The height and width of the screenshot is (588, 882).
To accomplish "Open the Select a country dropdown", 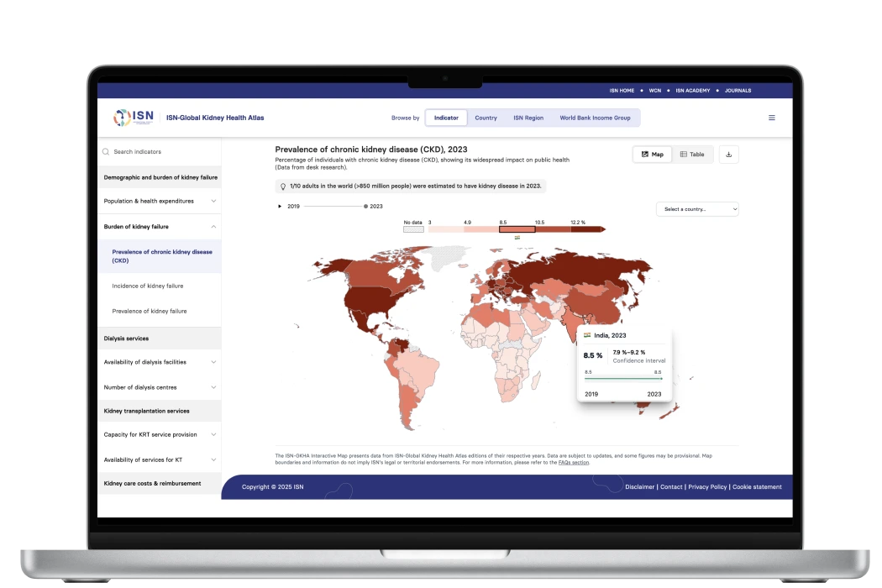I will pos(697,209).
